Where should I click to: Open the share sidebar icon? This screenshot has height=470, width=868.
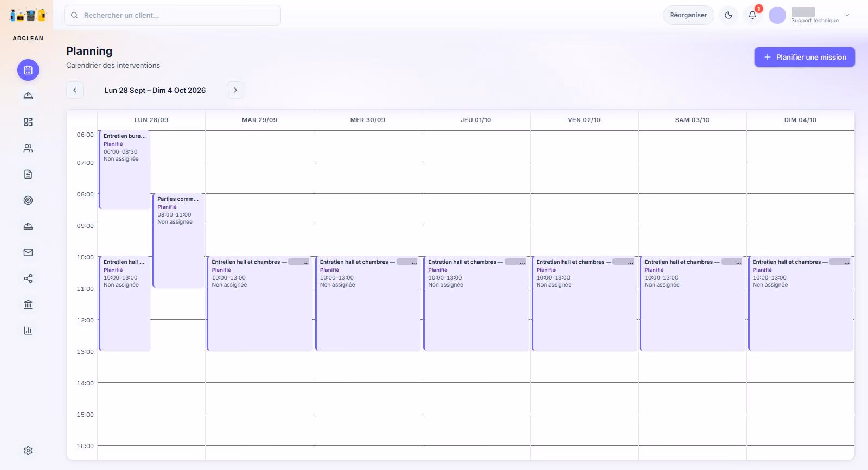(28, 278)
